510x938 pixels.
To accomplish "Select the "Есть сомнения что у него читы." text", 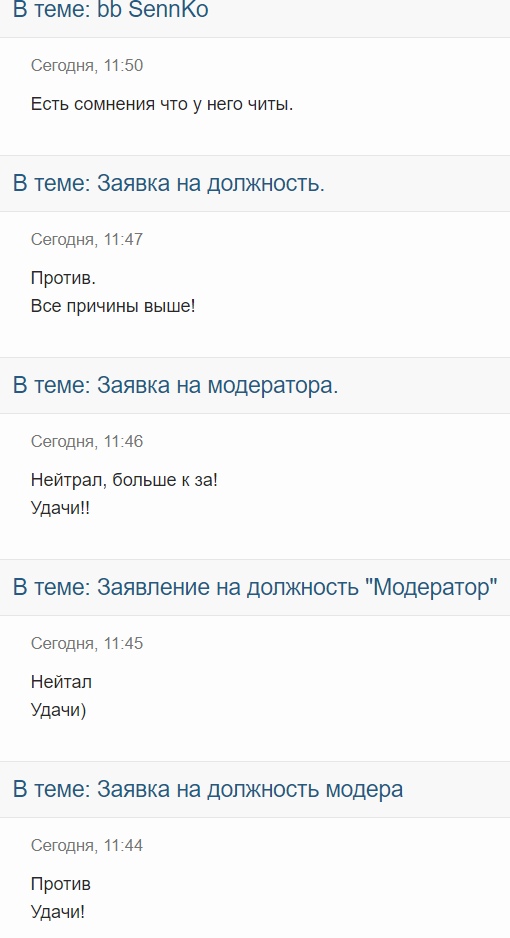I will pos(162,104).
